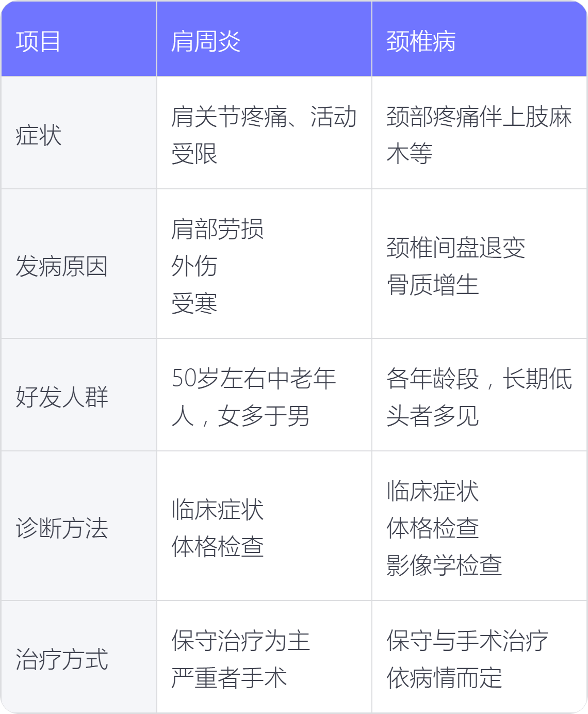Click the 症状 row label

(x=39, y=135)
